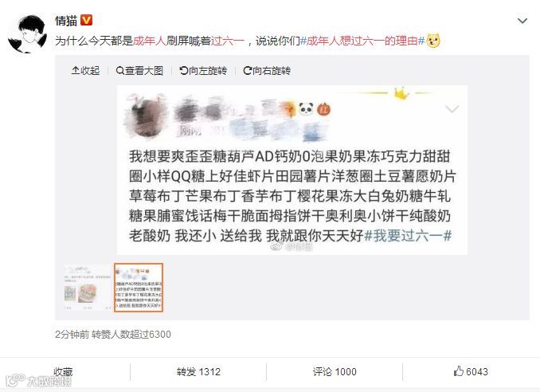Like the post via thumbs-up 6043
The image size is (540, 392).
click(x=471, y=371)
